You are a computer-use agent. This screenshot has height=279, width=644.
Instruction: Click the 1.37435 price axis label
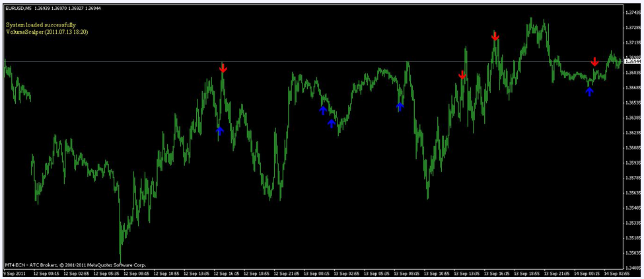click(x=633, y=13)
